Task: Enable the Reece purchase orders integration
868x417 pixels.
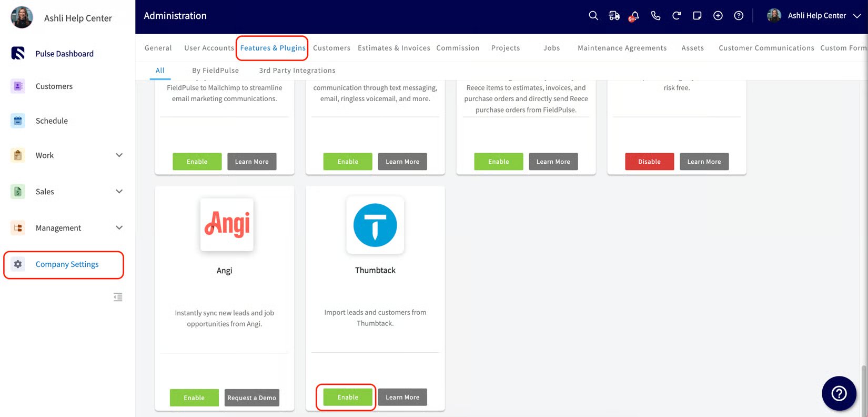Action: click(x=499, y=162)
